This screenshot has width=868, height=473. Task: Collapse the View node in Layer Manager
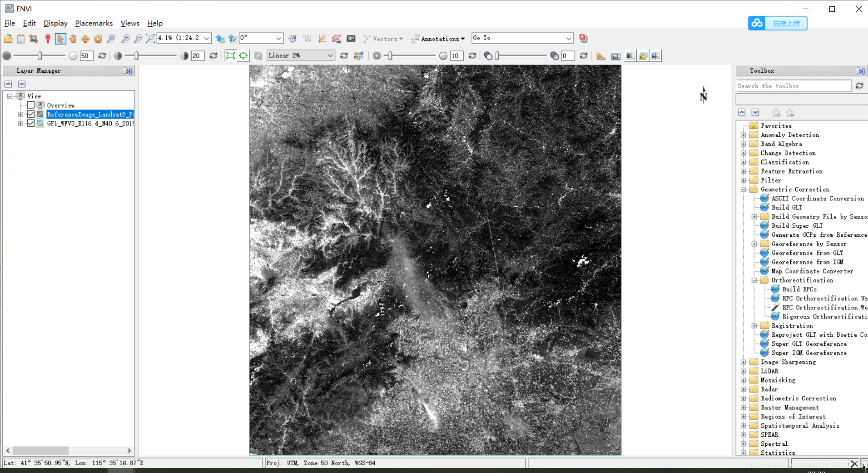10,96
